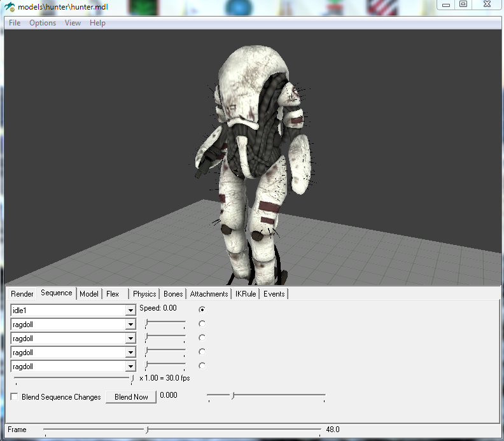Viewport: 504px width, 441px height.
Task: Maximize the model viewer window
Action: [463, 4]
